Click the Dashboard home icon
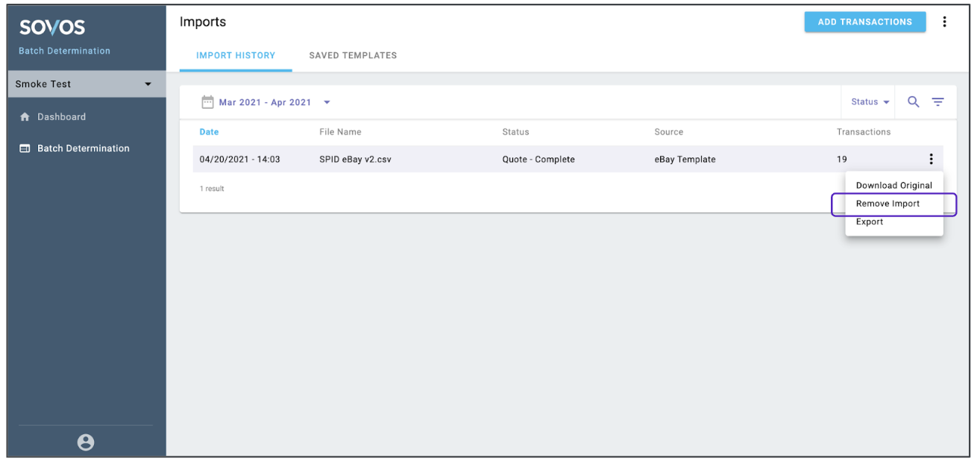 coord(25,117)
